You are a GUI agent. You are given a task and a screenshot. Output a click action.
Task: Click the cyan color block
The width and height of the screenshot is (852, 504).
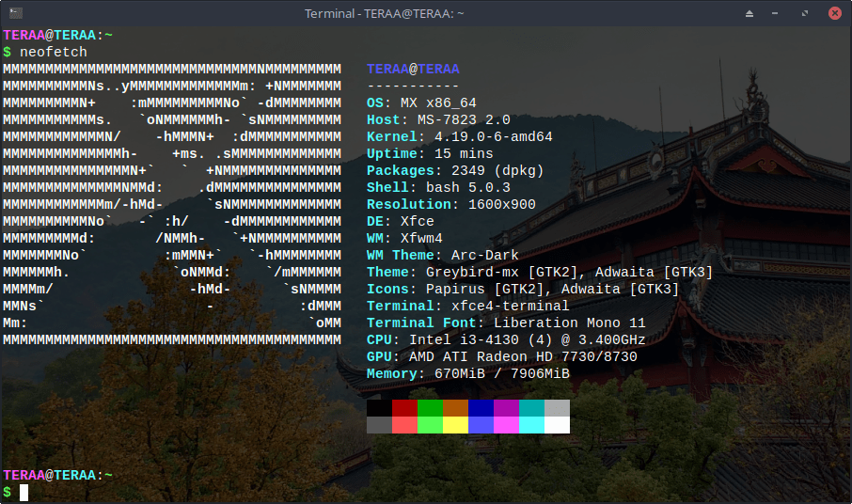[532, 425]
